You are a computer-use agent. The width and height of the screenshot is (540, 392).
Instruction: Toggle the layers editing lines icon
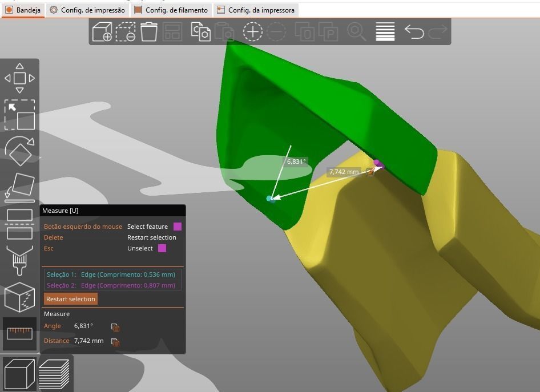click(x=385, y=31)
